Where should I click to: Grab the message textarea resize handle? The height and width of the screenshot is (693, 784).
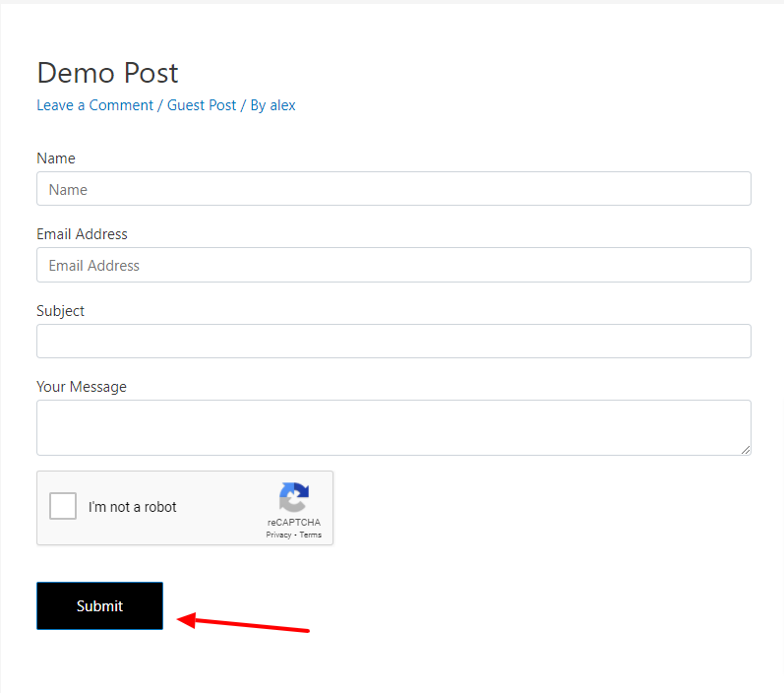pos(746,450)
